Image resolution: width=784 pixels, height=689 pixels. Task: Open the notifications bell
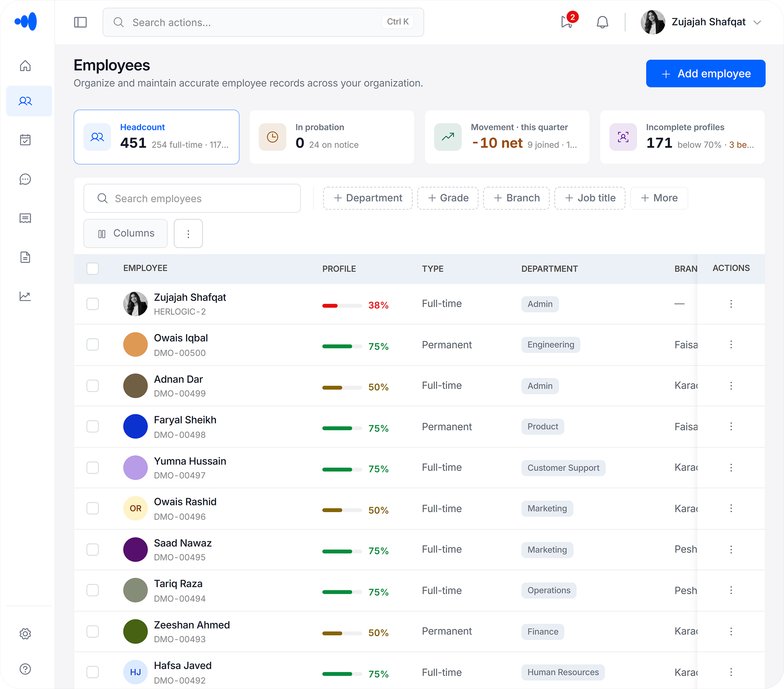tap(603, 22)
